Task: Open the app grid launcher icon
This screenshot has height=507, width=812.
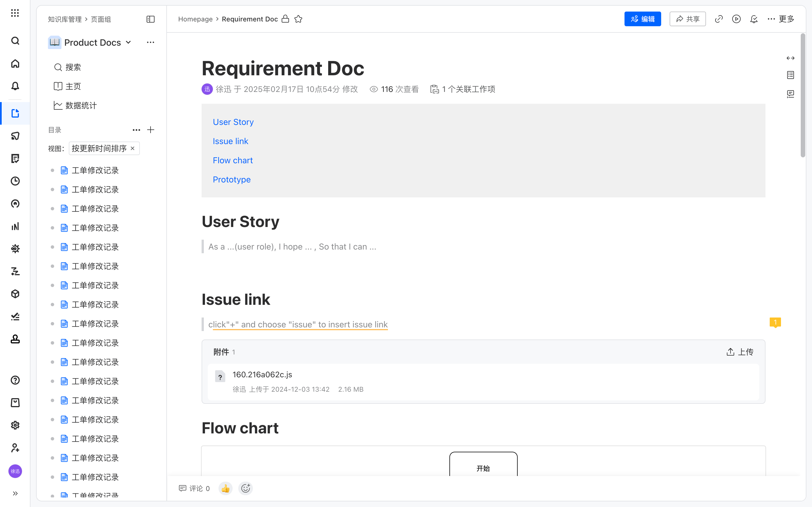Action: click(x=15, y=13)
